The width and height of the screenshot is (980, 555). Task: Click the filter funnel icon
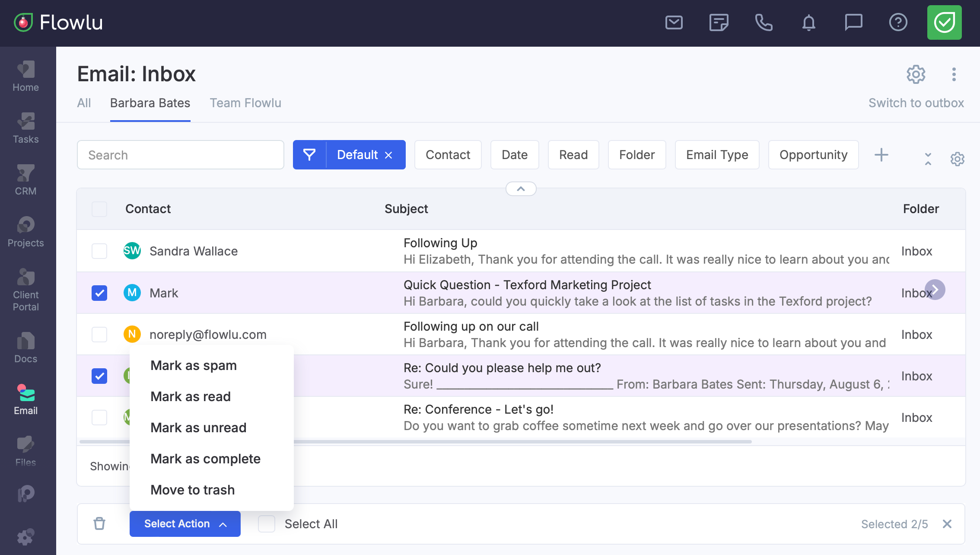click(x=309, y=155)
